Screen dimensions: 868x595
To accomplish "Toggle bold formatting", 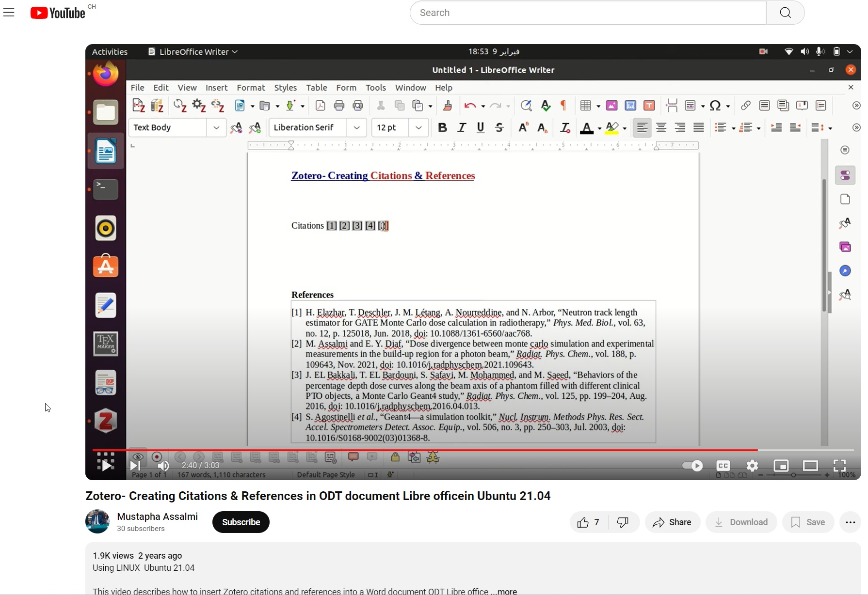I will click(x=442, y=128).
